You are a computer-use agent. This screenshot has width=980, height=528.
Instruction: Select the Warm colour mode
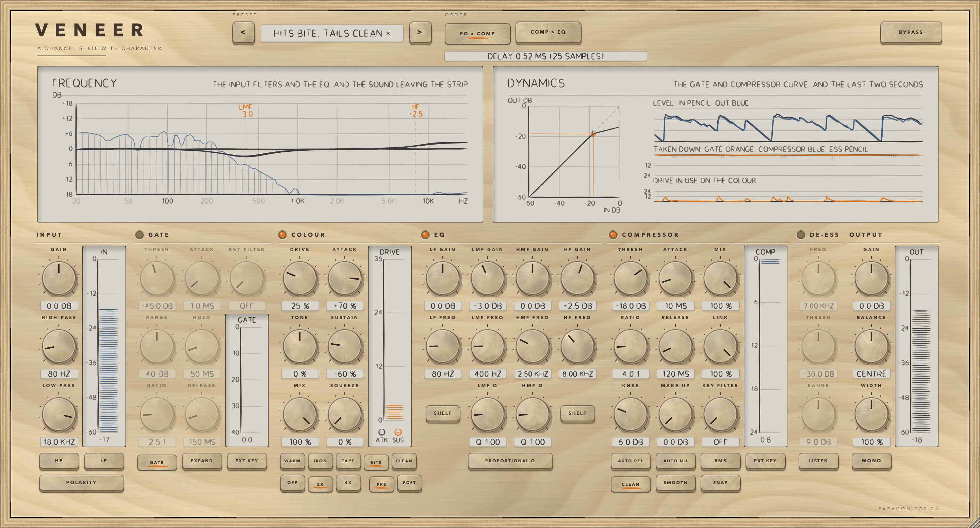(292, 461)
